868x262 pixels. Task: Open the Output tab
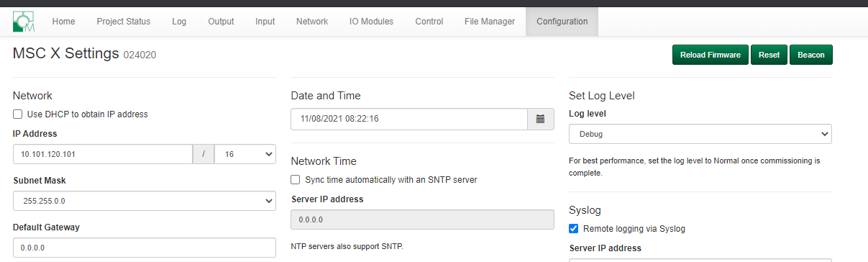[x=221, y=22]
